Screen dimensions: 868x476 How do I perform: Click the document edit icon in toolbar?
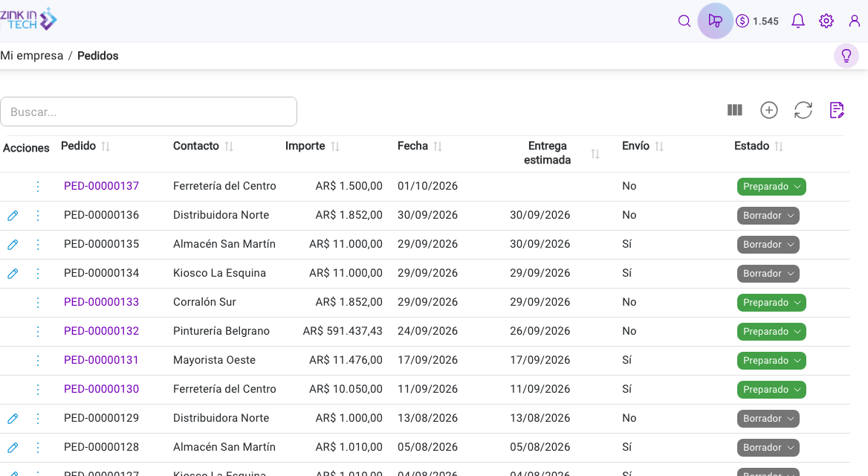[837, 110]
